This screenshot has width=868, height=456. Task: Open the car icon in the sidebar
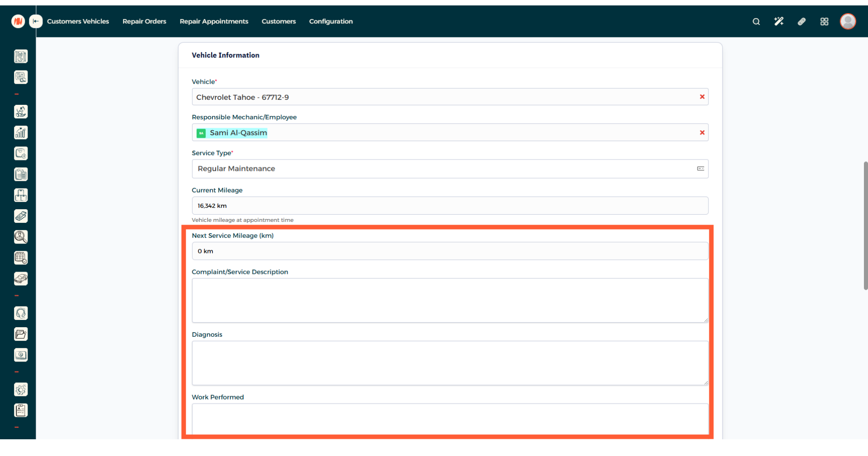pos(21,278)
